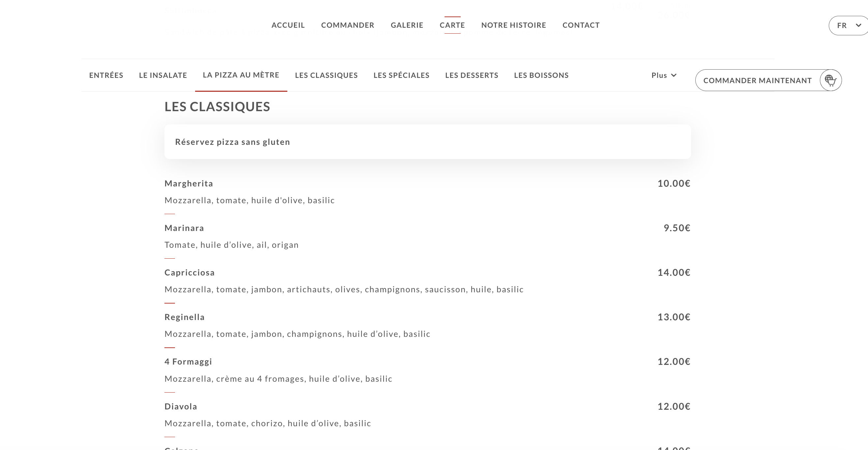868x450 pixels.
Task: Show the Les Boissons tab
Action: 541,75
